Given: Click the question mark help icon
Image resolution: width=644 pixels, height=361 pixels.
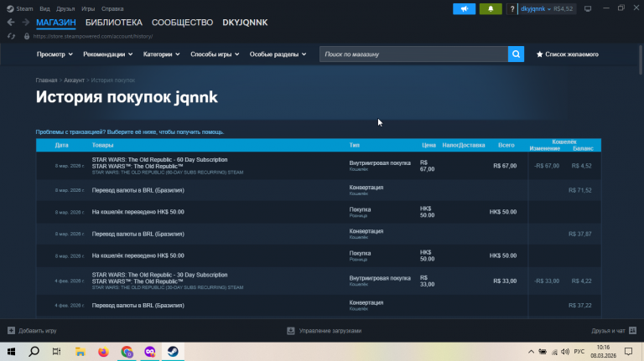Looking at the screenshot, I should point(512,8).
